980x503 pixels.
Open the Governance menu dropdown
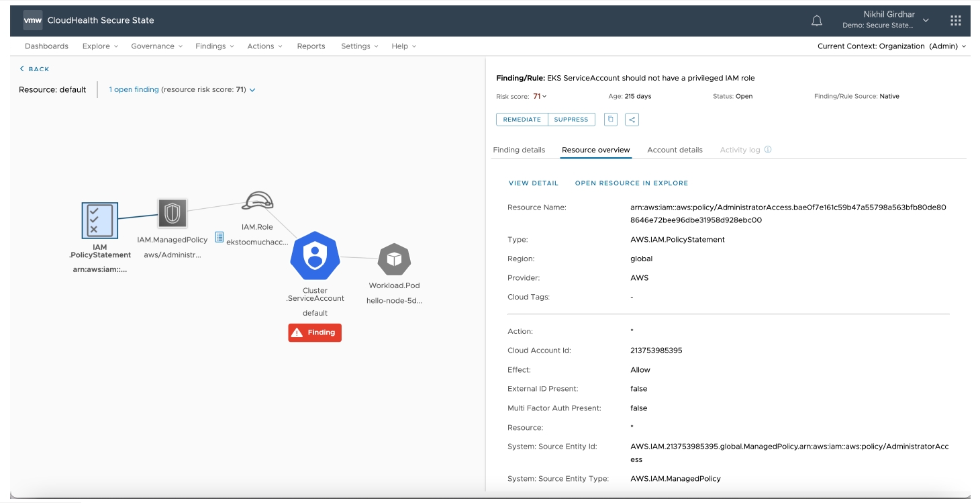pos(157,46)
